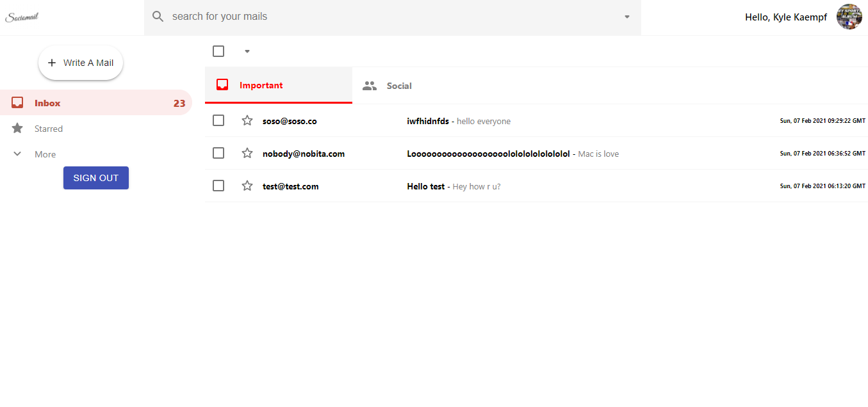The height and width of the screenshot is (407, 868).
Task: Open the selection dropdown beside select-all checkbox
Action: pyautogui.click(x=247, y=51)
